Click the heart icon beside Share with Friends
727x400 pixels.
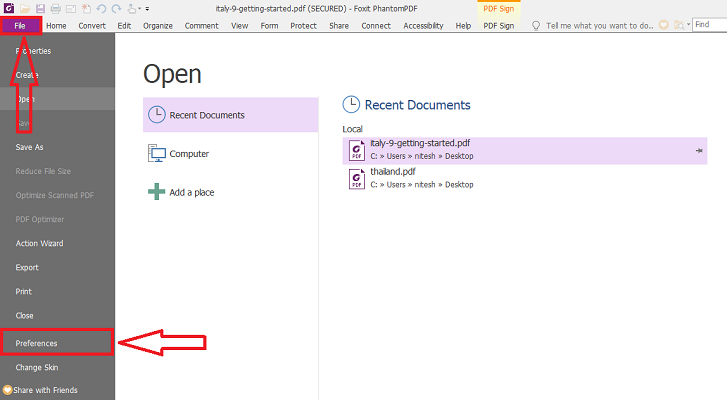click(7, 390)
